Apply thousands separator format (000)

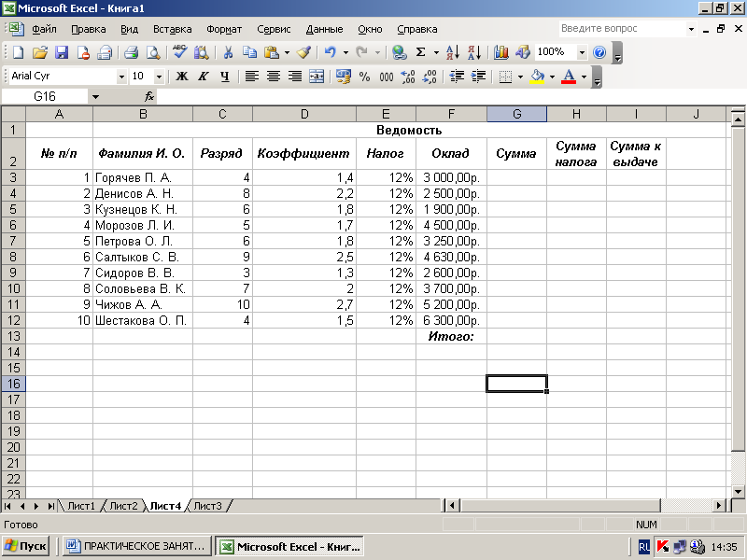(387, 77)
